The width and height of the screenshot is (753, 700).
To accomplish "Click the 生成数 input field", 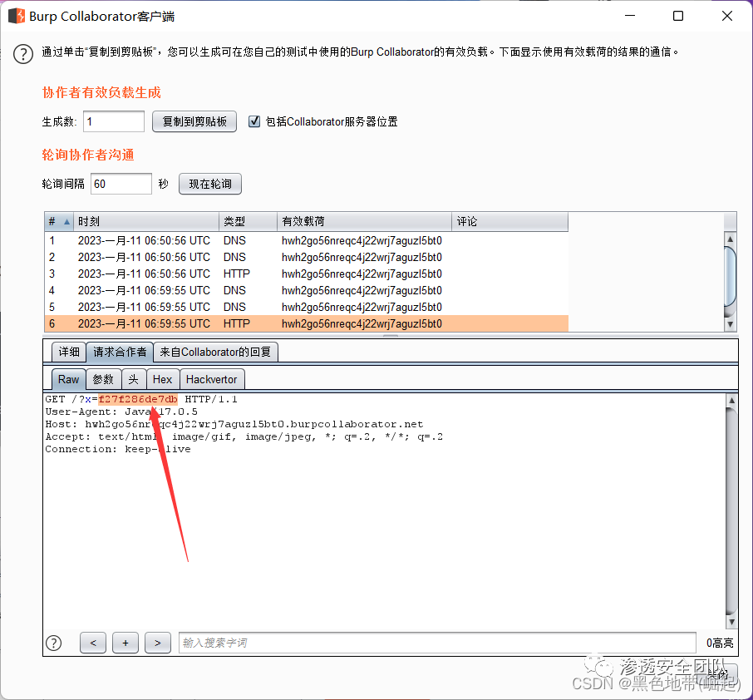I will coord(114,121).
